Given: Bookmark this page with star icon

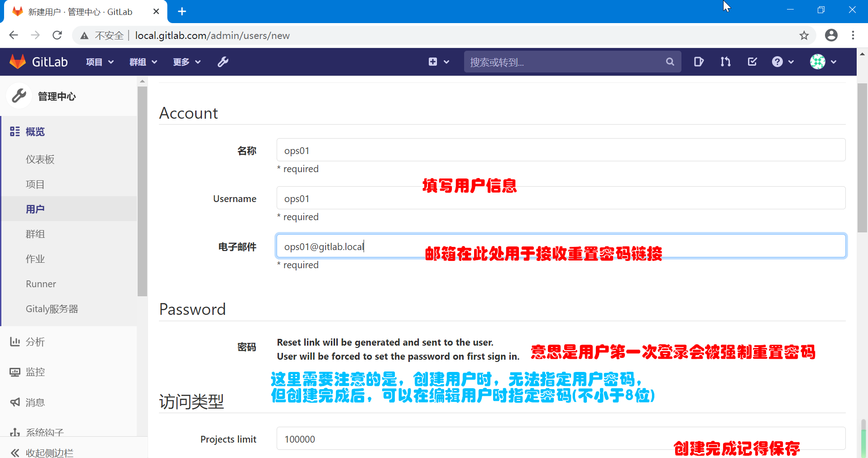Looking at the screenshot, I should coord(804,35).
